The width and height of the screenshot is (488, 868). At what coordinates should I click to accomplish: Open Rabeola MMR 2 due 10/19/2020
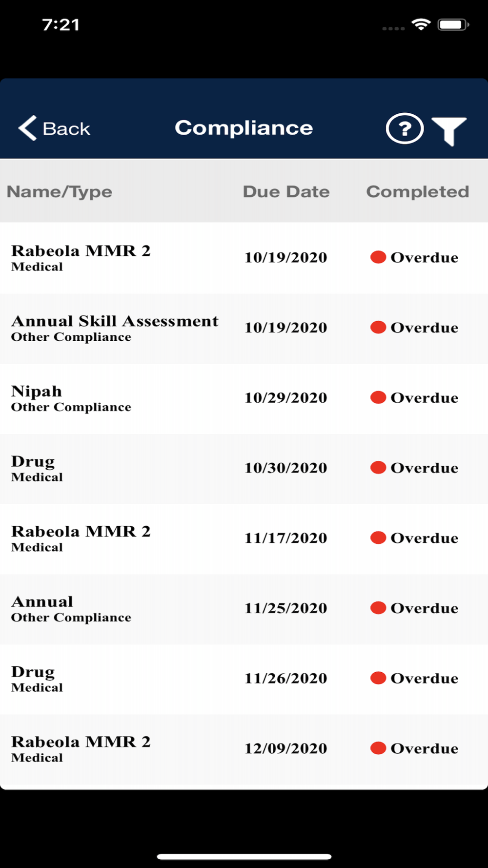click(x=244, y=258)
